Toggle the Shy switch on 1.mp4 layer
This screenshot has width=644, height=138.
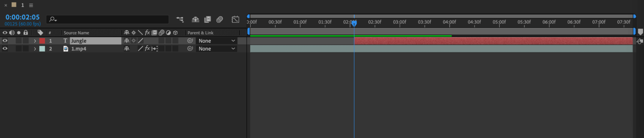click(127, 48)
